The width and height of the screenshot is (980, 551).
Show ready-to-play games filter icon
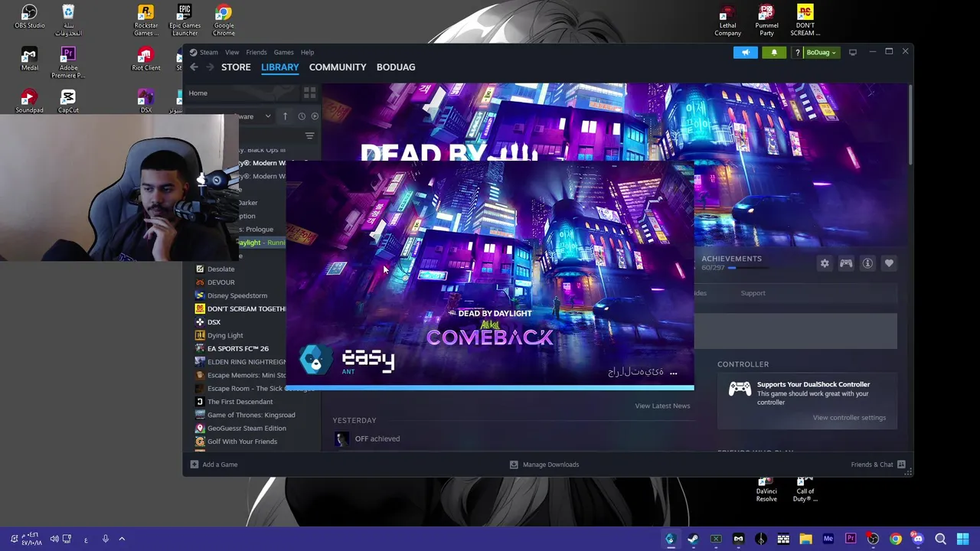click(x=315, y=116)
